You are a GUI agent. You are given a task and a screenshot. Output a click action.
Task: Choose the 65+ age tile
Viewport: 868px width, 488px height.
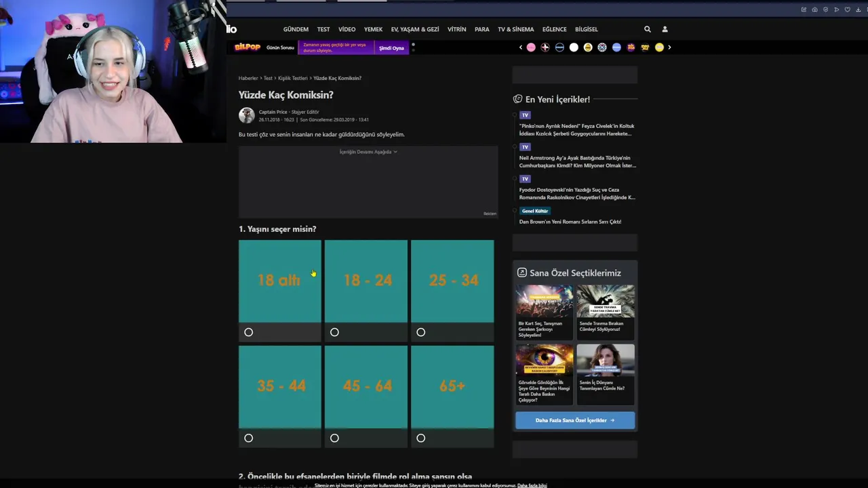[452, 386]
